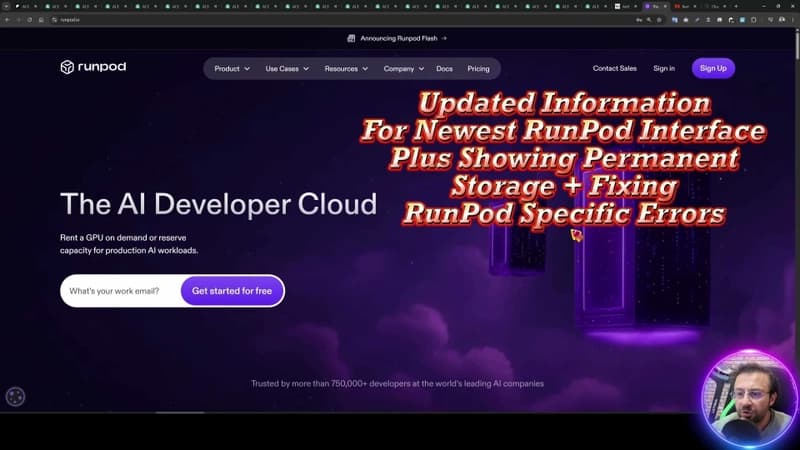
Task: Click the Contact Sales link
Action: [614, 68]
